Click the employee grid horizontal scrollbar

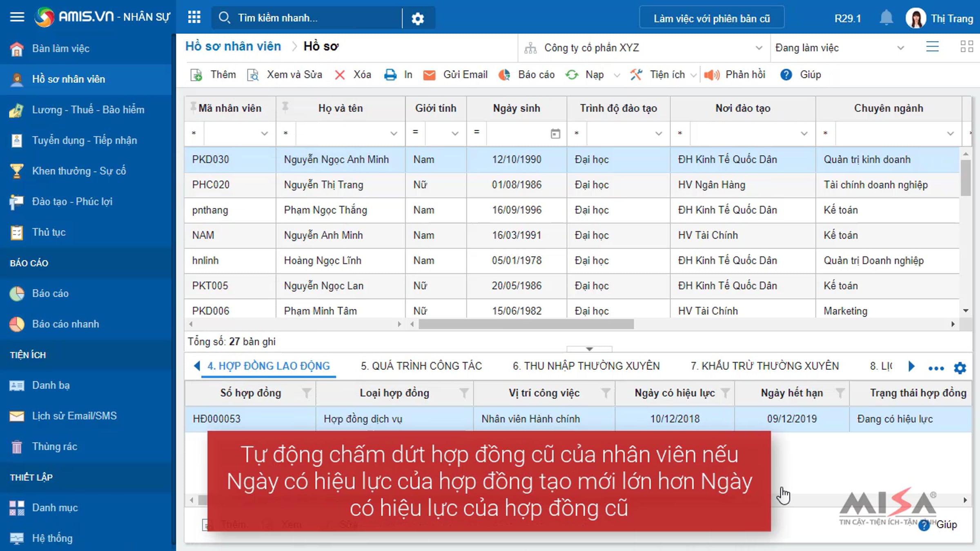point(526,324)
